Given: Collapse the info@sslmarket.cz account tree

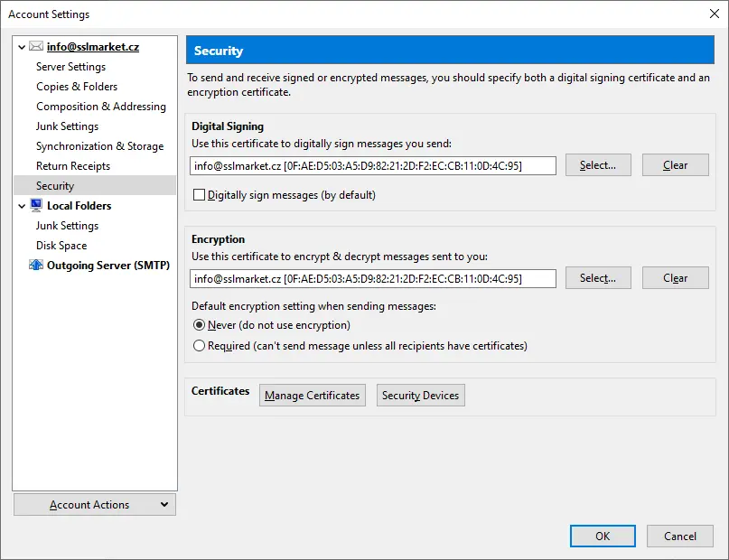Looking at the screenshot, I should [x=22, y=47].
